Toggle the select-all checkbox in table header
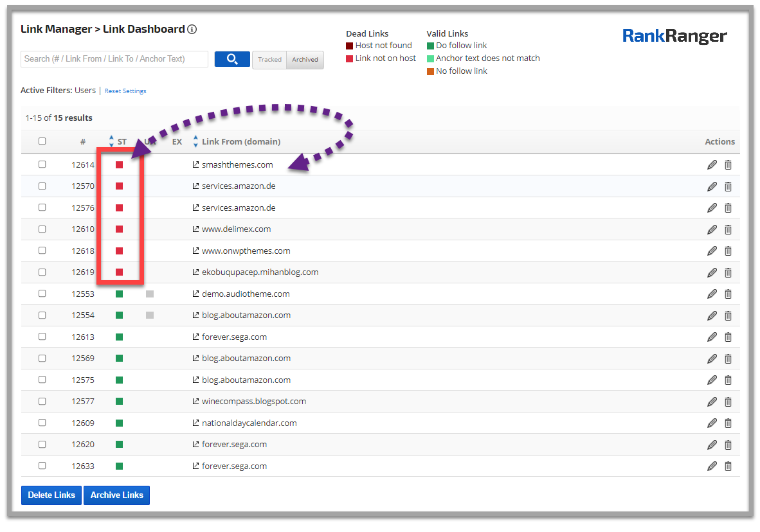This screenshot has height=532, width=760. [x=42, y=141]
